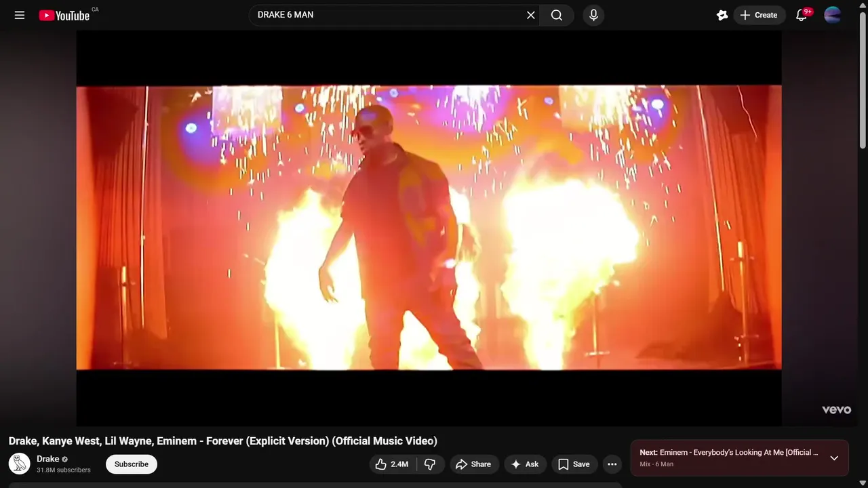Click the video player to pause

pos(429,228)
